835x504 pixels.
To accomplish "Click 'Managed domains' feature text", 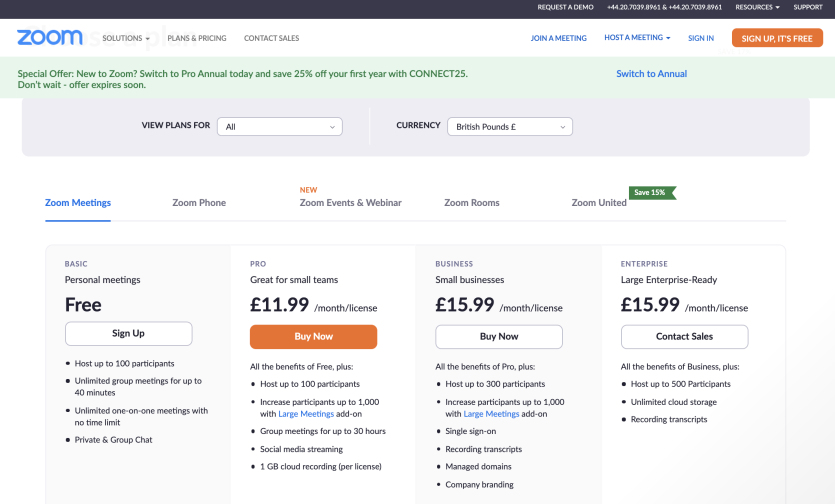I will [478, 467].
